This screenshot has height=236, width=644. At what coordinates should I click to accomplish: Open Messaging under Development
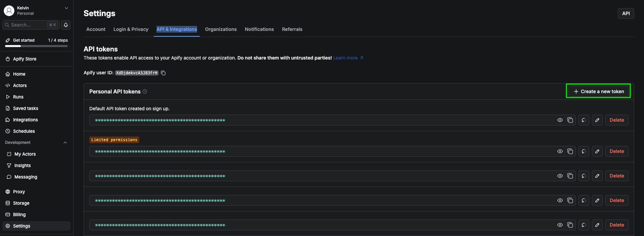[37, 177]
